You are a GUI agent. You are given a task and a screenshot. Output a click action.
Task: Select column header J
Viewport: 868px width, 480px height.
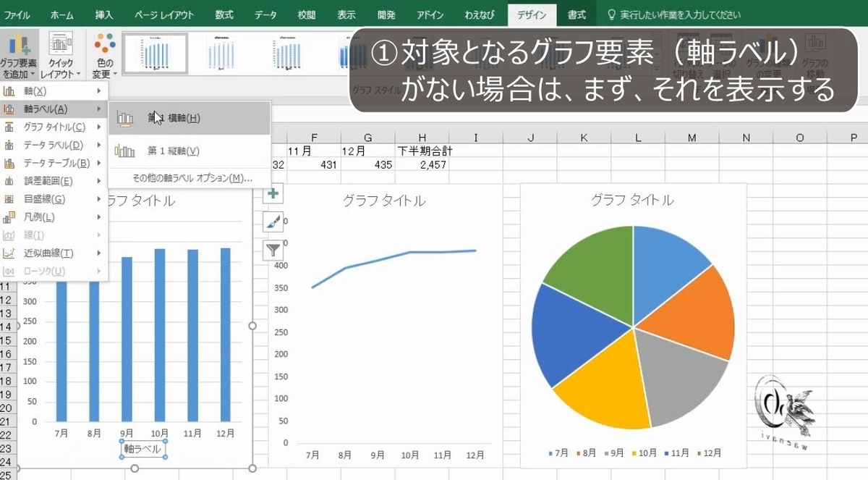tap(529, 138)
